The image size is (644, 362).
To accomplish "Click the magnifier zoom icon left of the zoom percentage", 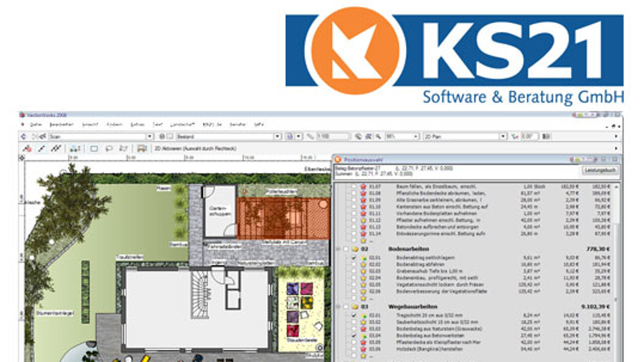I will [x=378, y=136].
